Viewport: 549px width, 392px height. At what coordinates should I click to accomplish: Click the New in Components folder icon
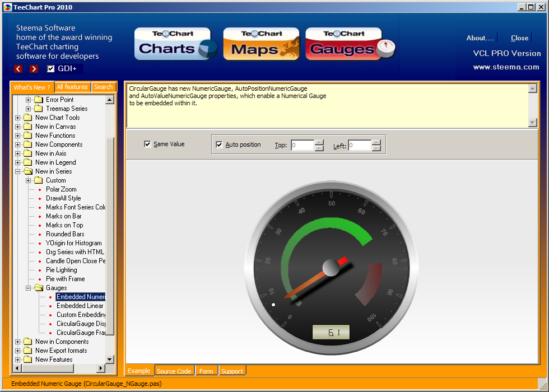pyautogui.click(x=27, y=342)
